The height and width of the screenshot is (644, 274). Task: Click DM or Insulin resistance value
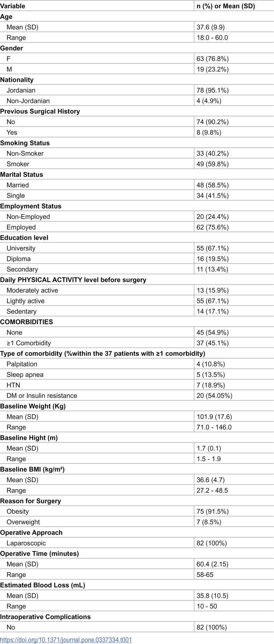[214, 396]
